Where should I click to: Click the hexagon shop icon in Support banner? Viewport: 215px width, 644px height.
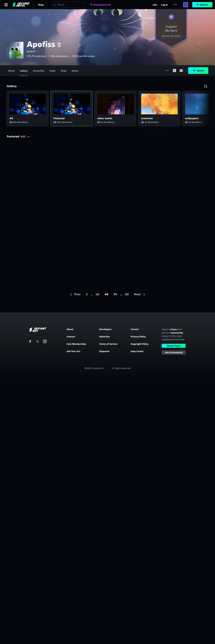(x=171, y=17)
